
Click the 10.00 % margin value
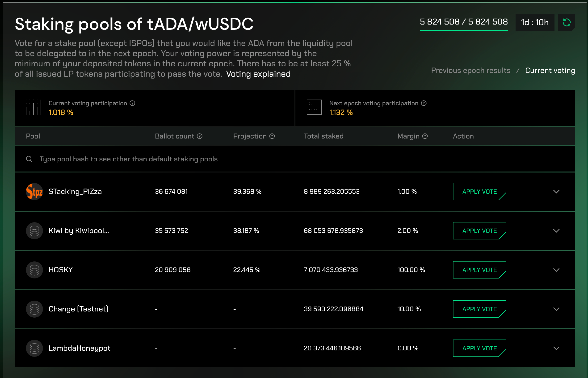(x=409, y=309)
